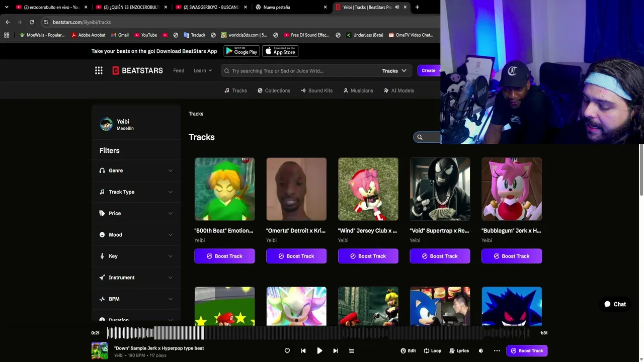The width and height of the screenshot is (644, 362).
Task: Go to the Collections nav tab
Action: [x=274, y=90]
